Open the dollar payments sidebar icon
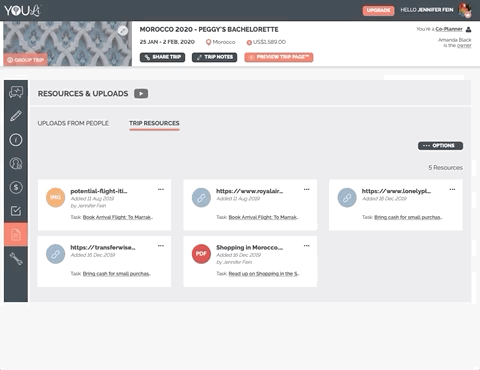The width and height of the screenshot is (480, 370). tap(16, 187)
